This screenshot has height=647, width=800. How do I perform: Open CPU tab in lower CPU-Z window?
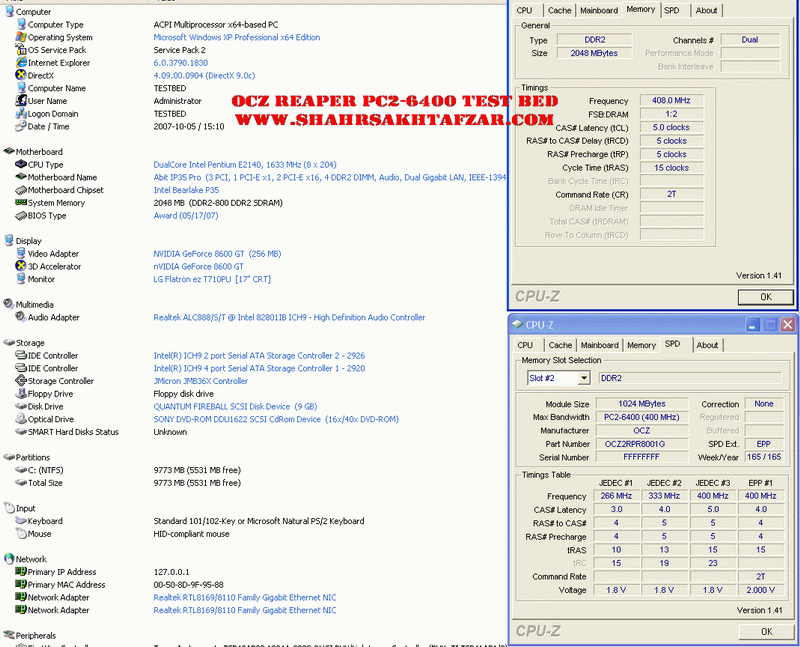pyautogui.click(x=525, y=345)
